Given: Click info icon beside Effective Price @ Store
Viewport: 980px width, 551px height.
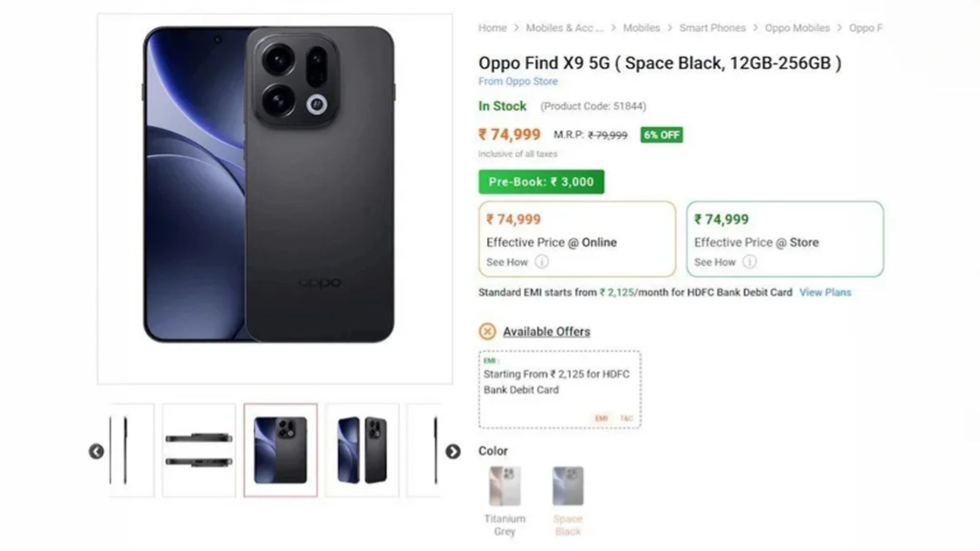Looking at the screenshot, I should [x=749, y=262].
